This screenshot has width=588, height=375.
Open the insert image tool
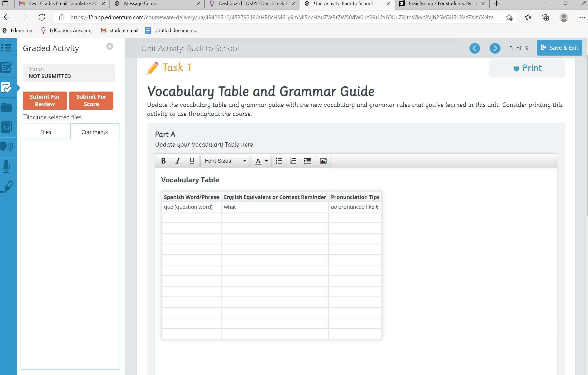pos(323,161)
